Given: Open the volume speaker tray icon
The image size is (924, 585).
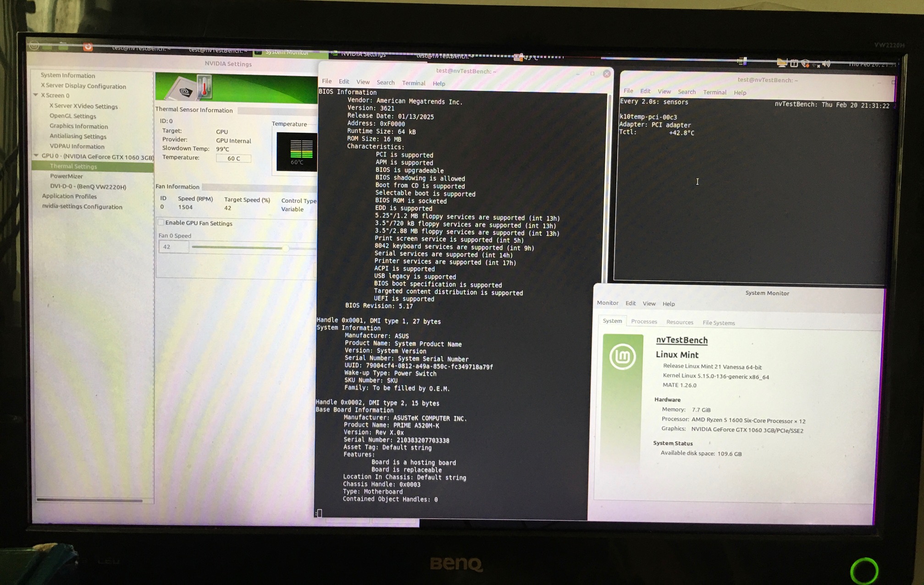Looking at the screenshot, I should pyautogui.click(x=826, y=64).
